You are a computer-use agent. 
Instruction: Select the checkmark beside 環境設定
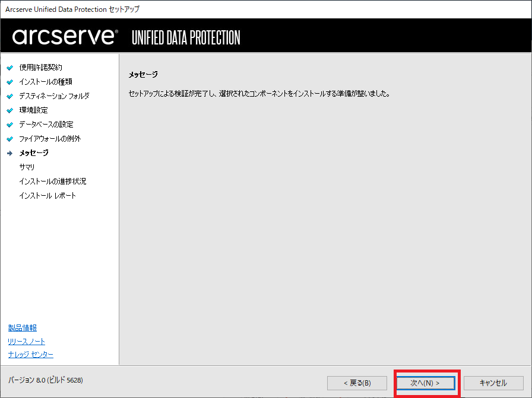tap(10, 110)
